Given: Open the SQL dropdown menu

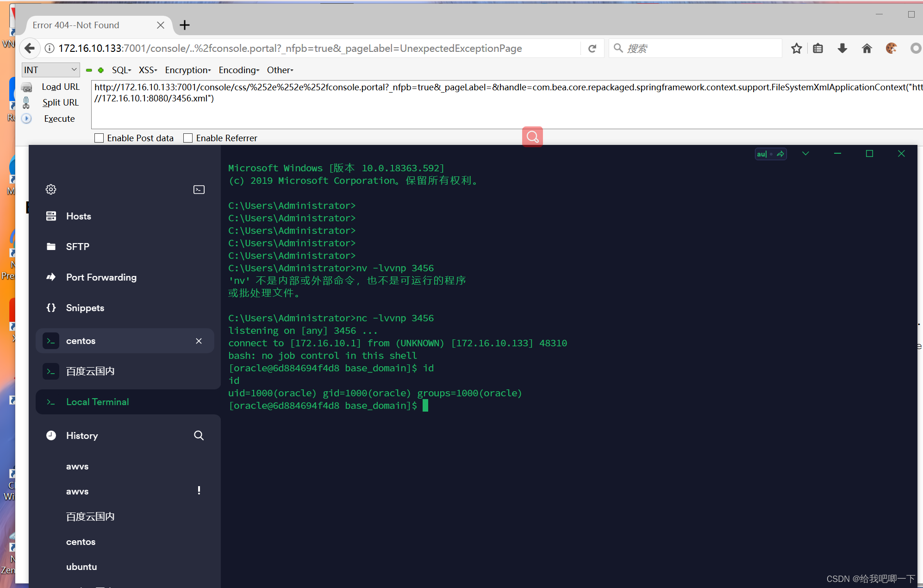Looking at the screenshot, I should 121,70.
